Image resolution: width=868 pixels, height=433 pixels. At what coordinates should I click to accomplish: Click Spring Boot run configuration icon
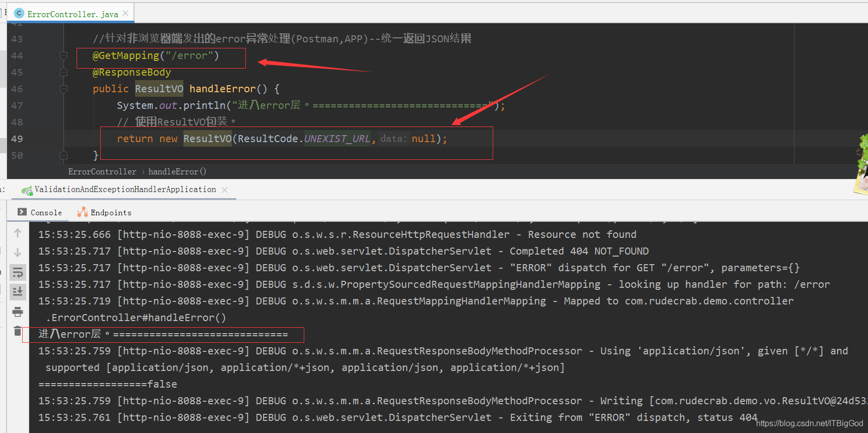coord(27,191)
